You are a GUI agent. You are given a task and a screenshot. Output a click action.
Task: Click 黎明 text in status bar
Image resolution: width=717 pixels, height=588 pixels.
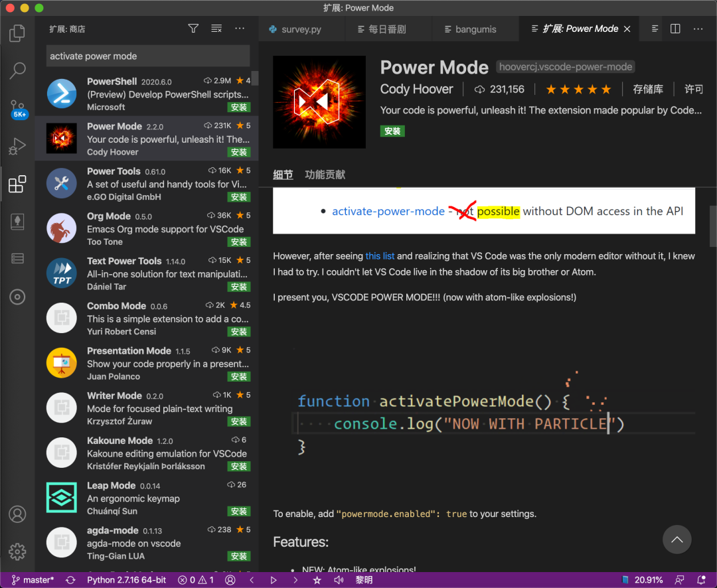point(364,580)
